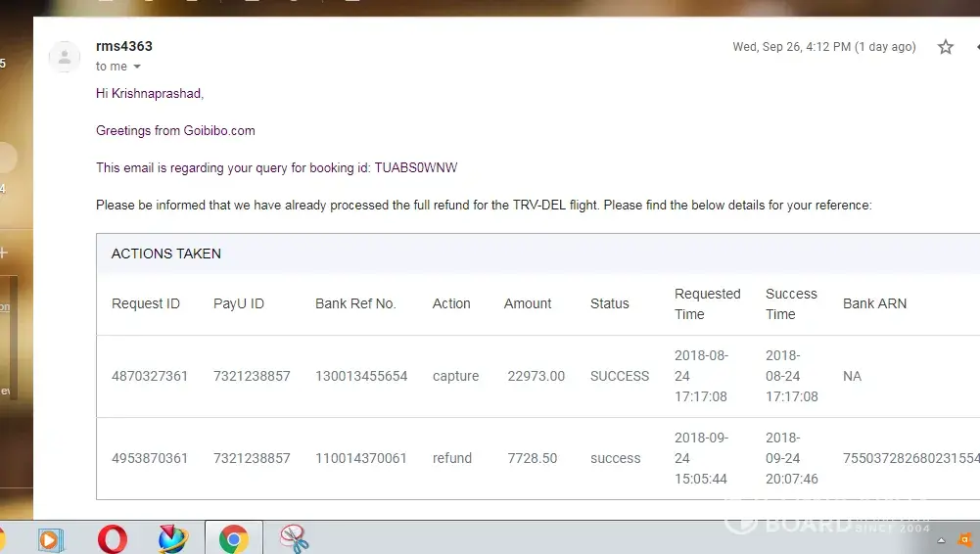Image resolution: width=980 pixels, height=554 pixels.
Task: Click the lowercase success status in refund row
Action: pyautogui.click(x=615, y=458)
